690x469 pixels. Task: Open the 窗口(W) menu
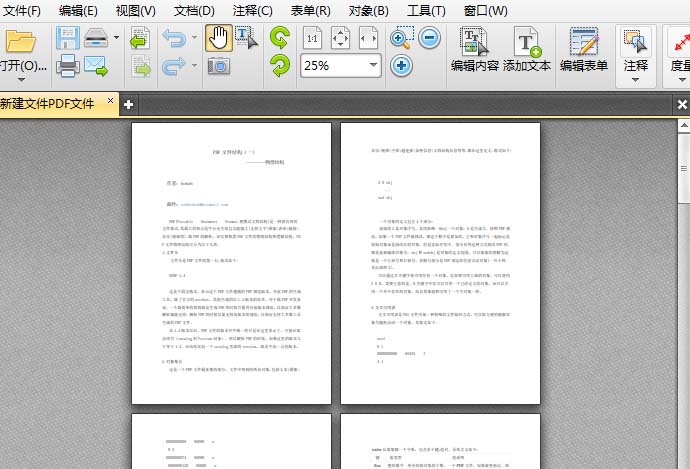485,11
